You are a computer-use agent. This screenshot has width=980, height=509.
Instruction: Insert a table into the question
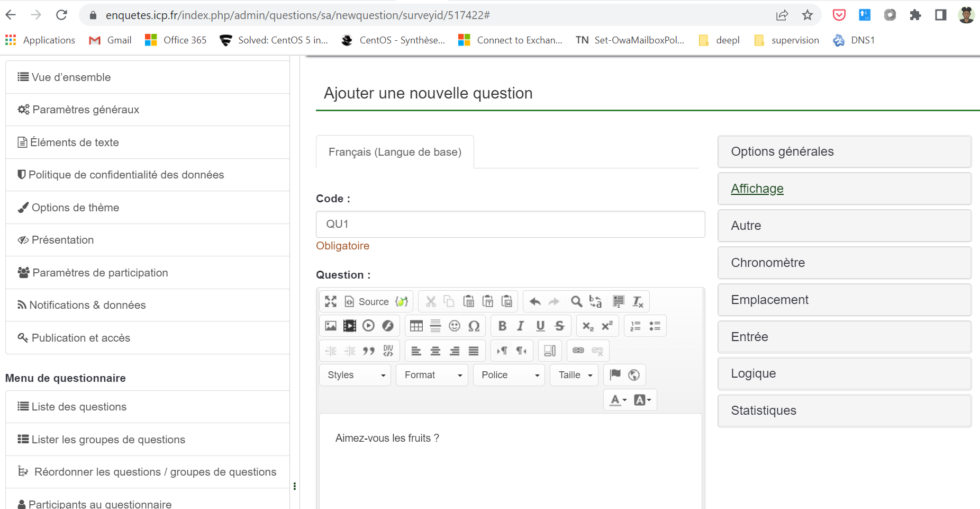(x=416, y=326)
